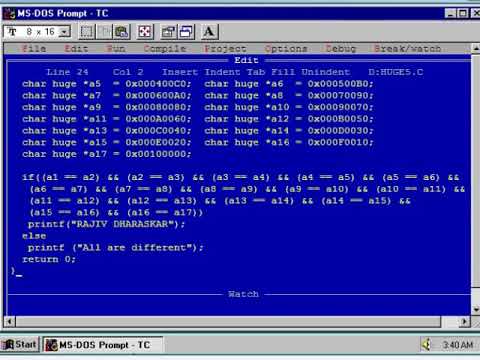Switch to Full screen mode icon
The image size is (480, 360).
145,32
